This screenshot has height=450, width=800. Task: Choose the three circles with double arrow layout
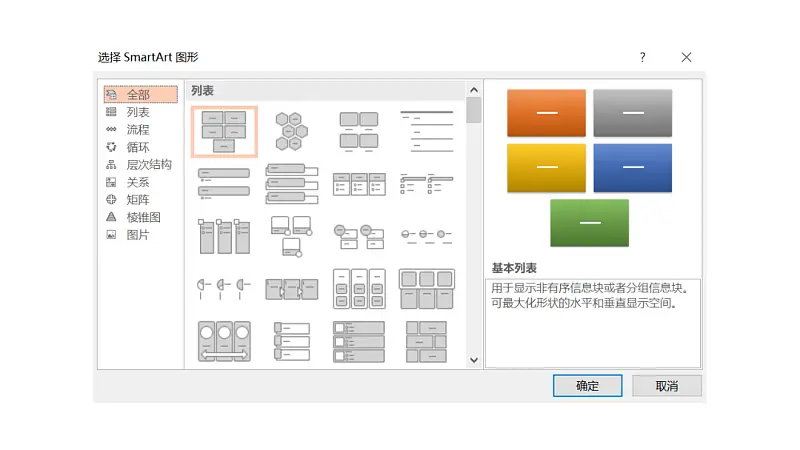point(224,341)
